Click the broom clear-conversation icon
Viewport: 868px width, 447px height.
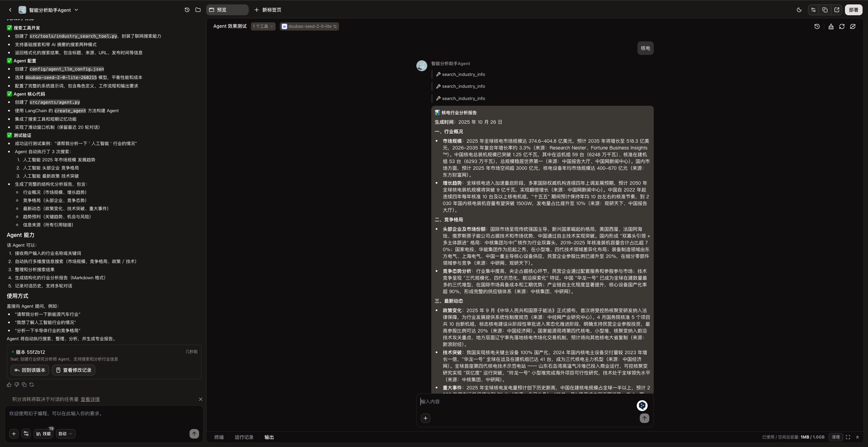[x=831, y=26]
